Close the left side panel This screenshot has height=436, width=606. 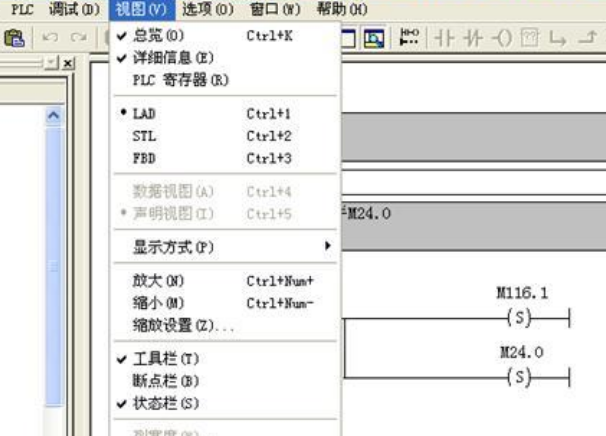68,63
